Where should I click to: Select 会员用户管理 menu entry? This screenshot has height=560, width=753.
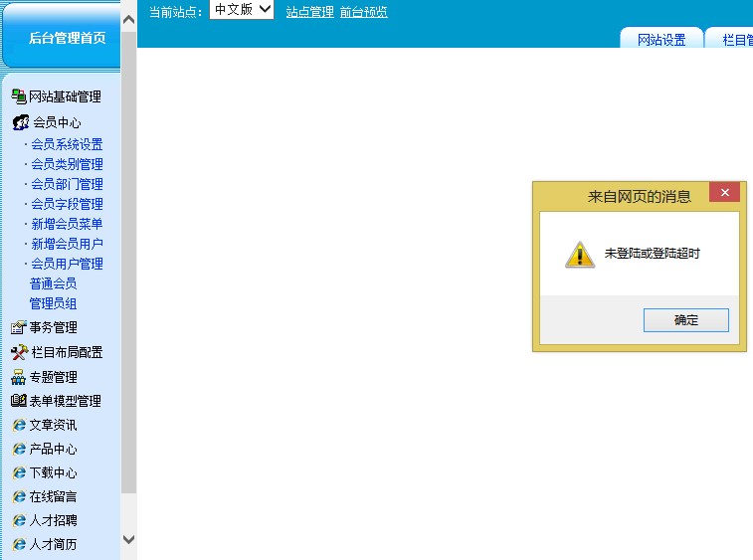point(67,264)
